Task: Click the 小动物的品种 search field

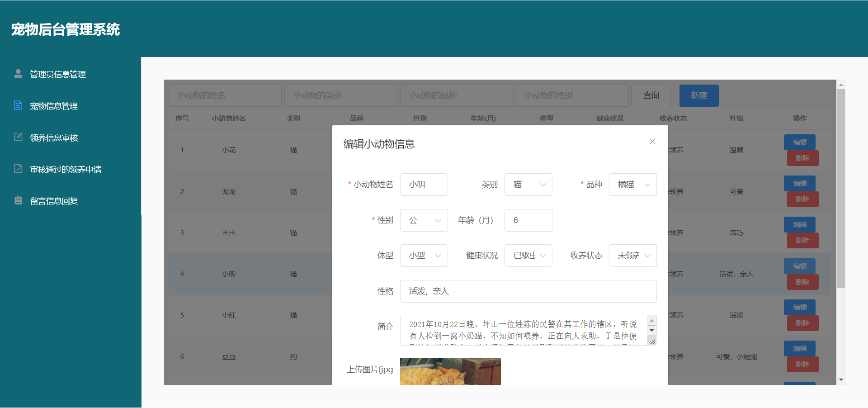Action: point(457,95)
